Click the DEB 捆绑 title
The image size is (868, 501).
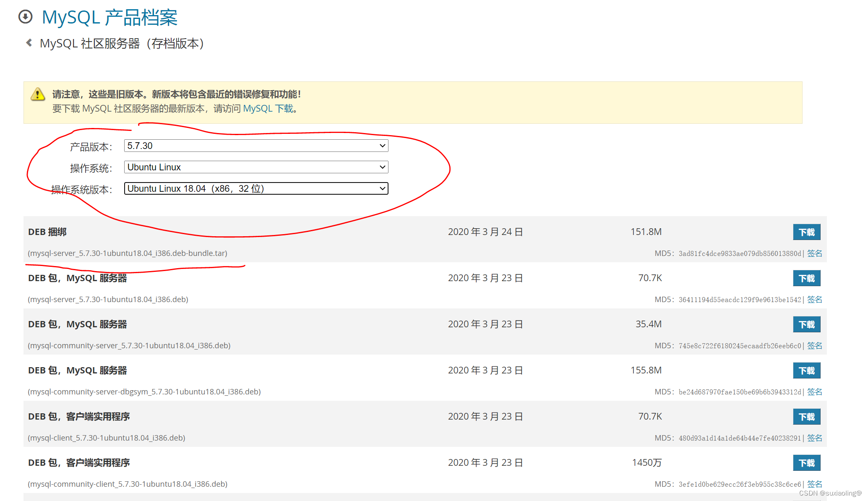tap(47, 232)
